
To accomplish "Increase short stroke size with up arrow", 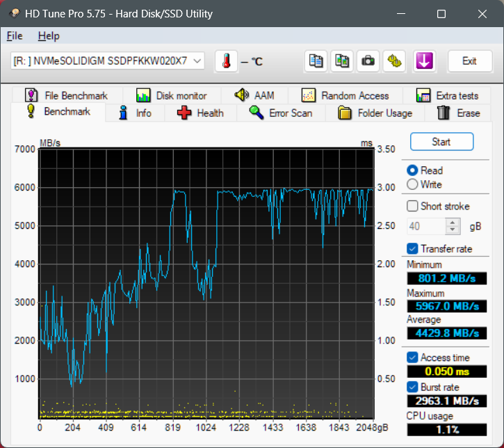I will click(x=453, y=223).
